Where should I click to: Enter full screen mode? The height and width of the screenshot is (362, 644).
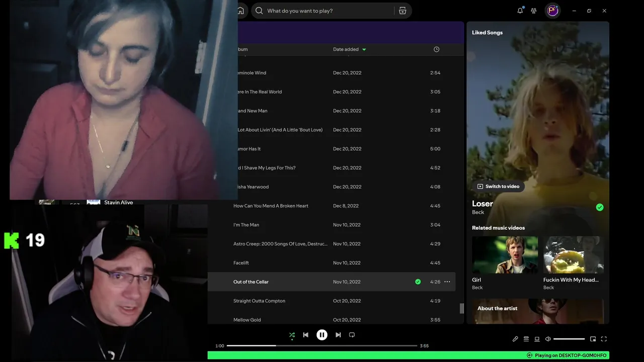coord(604,339)
